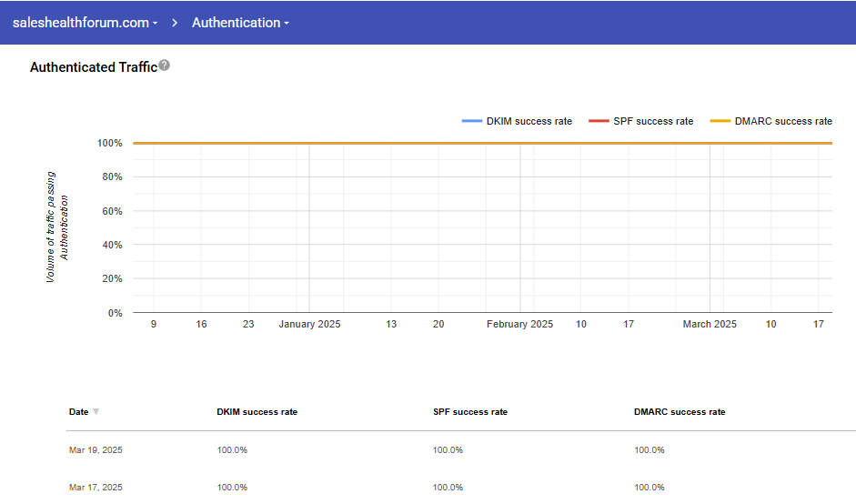This screenshot has height=504, width=856.
Task: Toggle SPF success rate legend entry
Action: (x=641, y=121)
